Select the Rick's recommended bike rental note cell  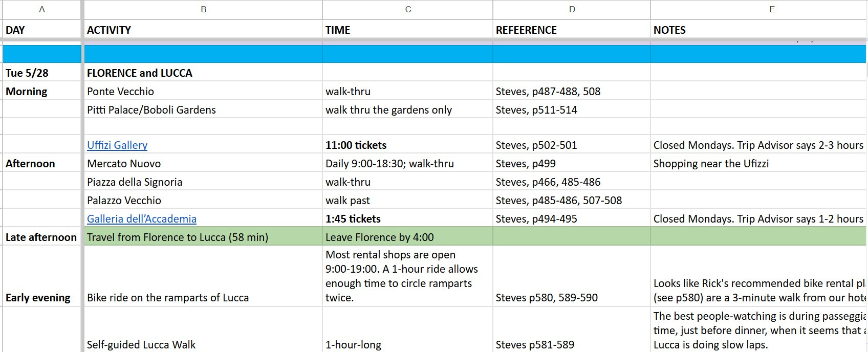click(x=759, y=276)
